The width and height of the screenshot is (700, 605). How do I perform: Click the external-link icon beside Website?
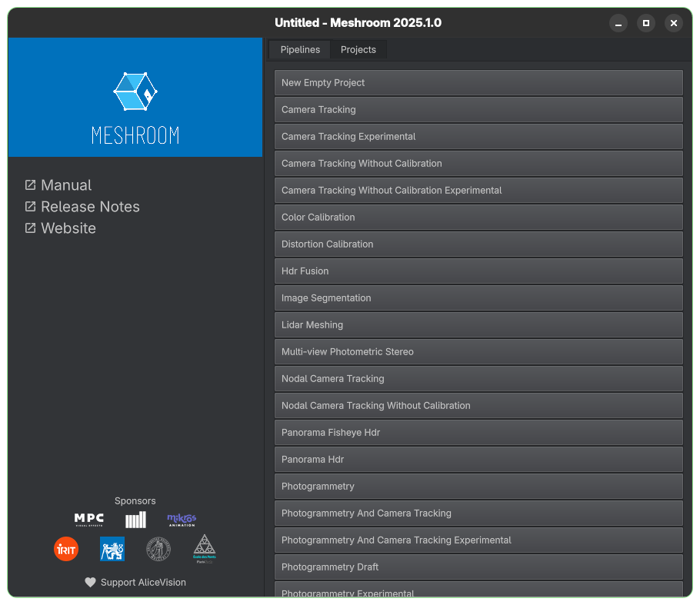[30, 228]
